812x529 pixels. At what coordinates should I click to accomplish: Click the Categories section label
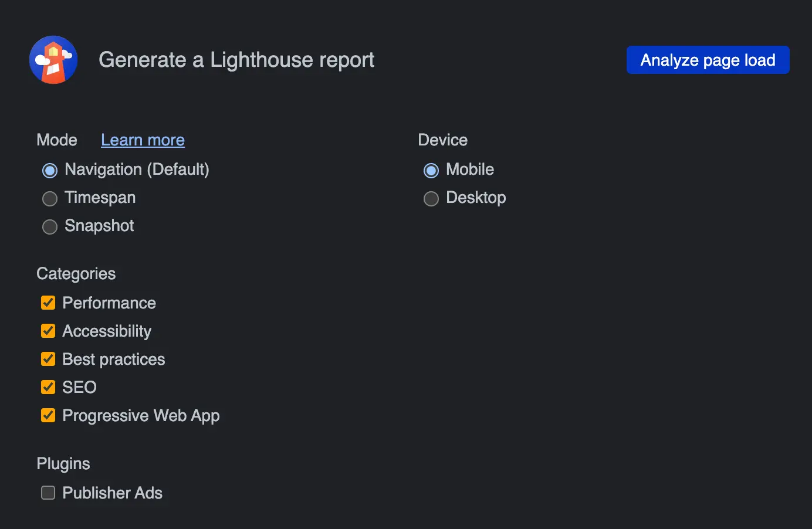click(76, 274)
